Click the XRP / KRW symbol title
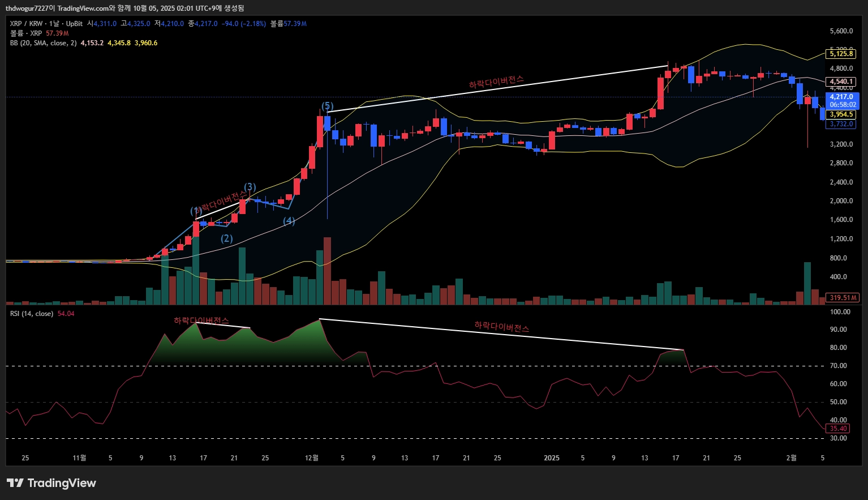This screenshot has width=868, height=500. coord(26,24)
